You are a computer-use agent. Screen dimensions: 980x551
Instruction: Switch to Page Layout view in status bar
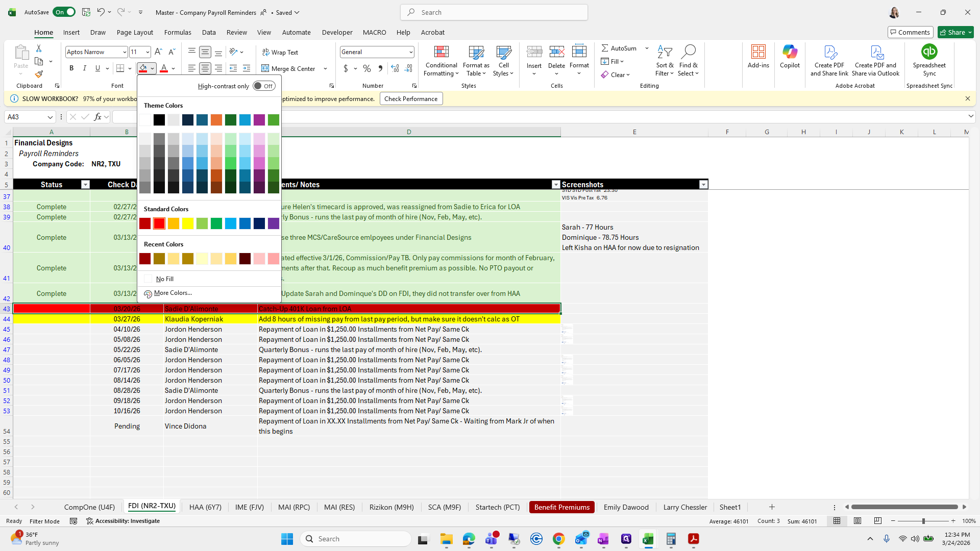857,521
